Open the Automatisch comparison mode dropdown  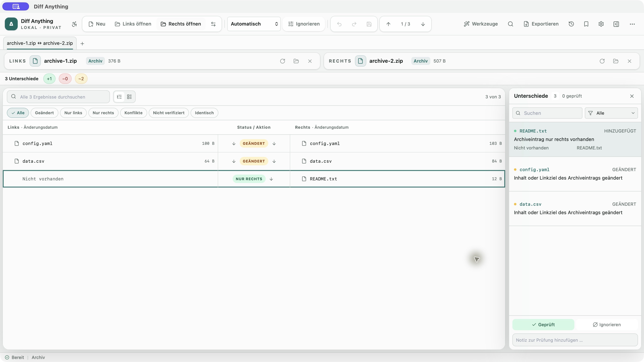(x=254, y=24)
